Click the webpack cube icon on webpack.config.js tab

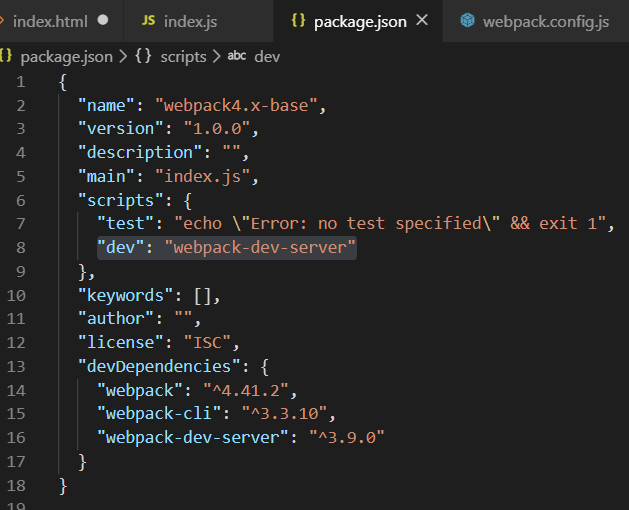467,20
